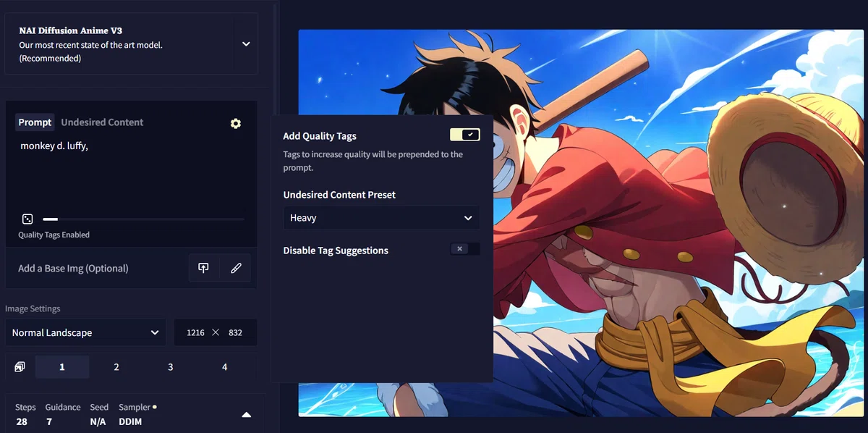The height and width of the screenshot is (433, 868).
Task: Click the Quality Tags Enabled text
Action: [x=54, y=235]
